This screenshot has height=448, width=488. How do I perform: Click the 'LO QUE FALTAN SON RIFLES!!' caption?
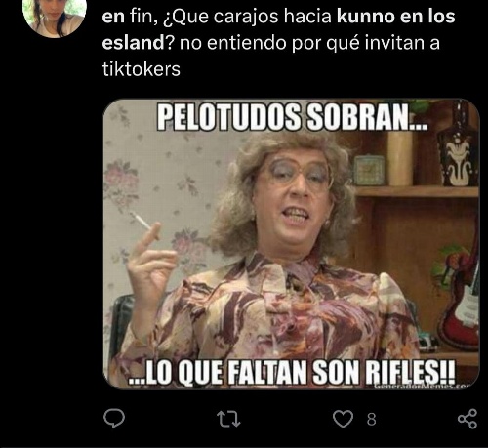click(x=292, y=372)
